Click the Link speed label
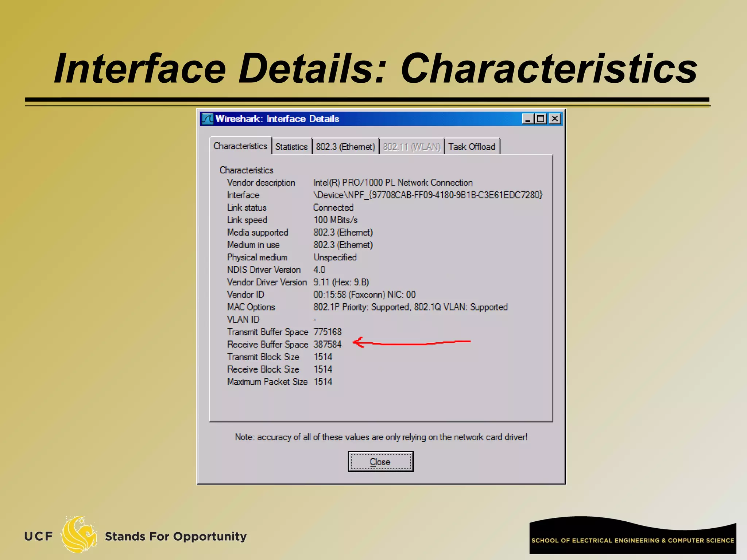Viewport: 747px width, 560px height. (247, 220)
